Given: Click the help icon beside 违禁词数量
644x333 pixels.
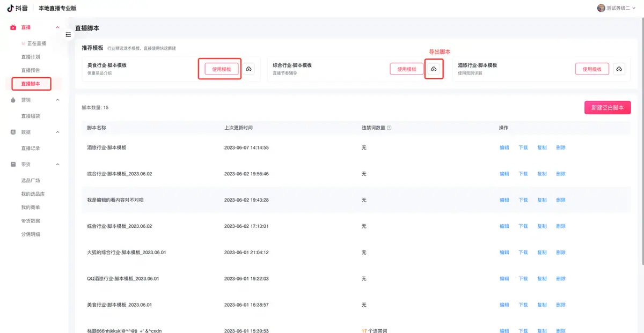Looking at the screenshot, I should tap(389, 128).
